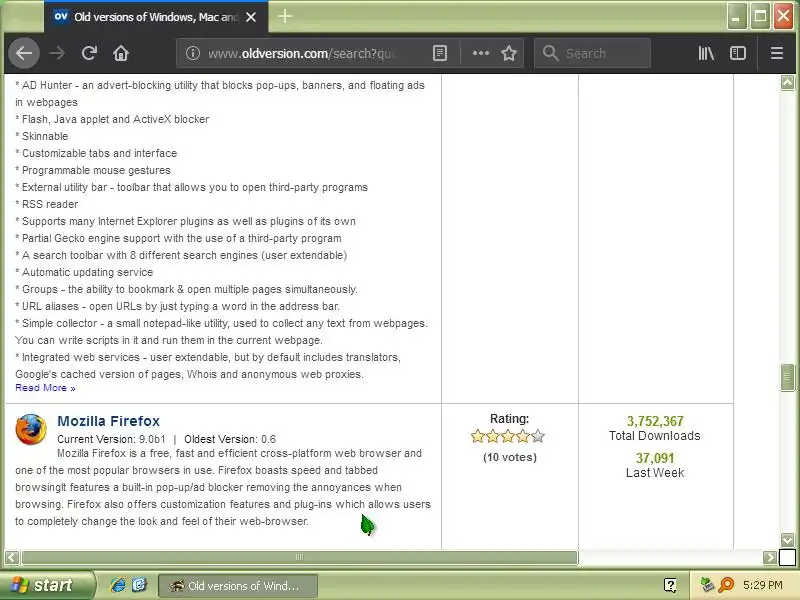The image size is (800, 600).
Task: Click the horizontal scrollbar thumb
Action: 299,557
